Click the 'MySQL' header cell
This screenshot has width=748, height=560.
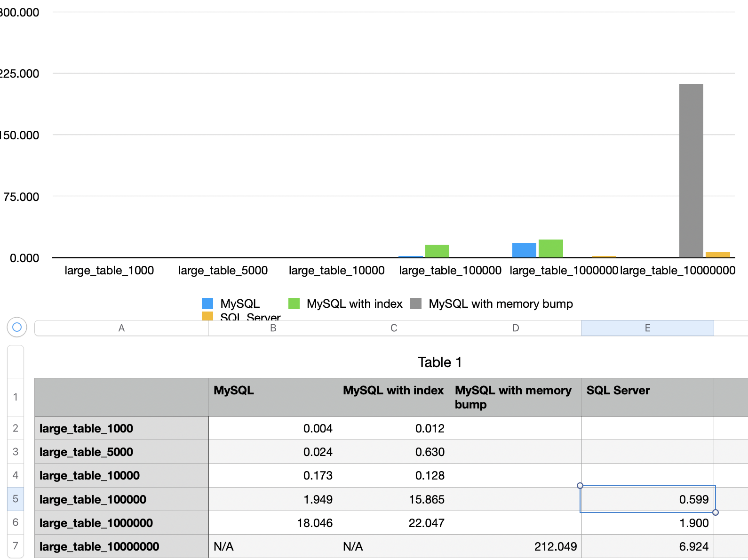click(273, 397)
